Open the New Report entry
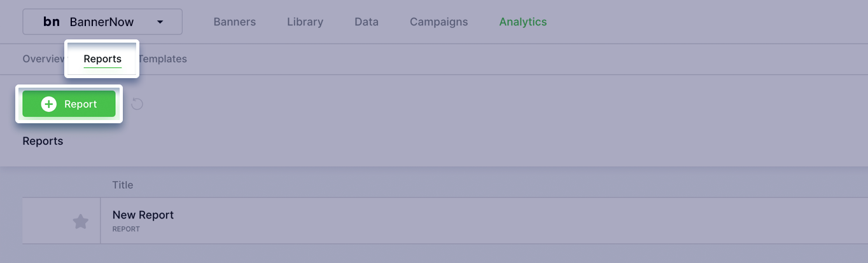The width and height of the screenshot is (868, 263). pyautogui.click(x=143, y=215)
